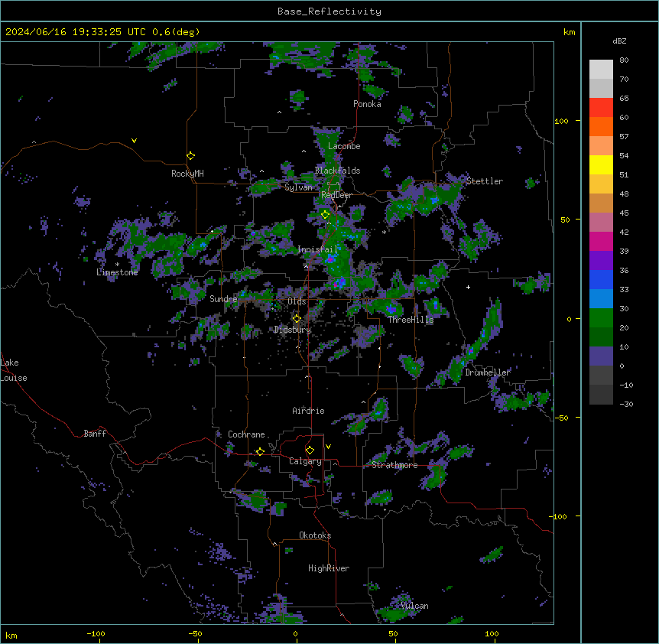659x644 pixels.
Task: Click the RockyMH label
Action: click(x=187, y=174)
